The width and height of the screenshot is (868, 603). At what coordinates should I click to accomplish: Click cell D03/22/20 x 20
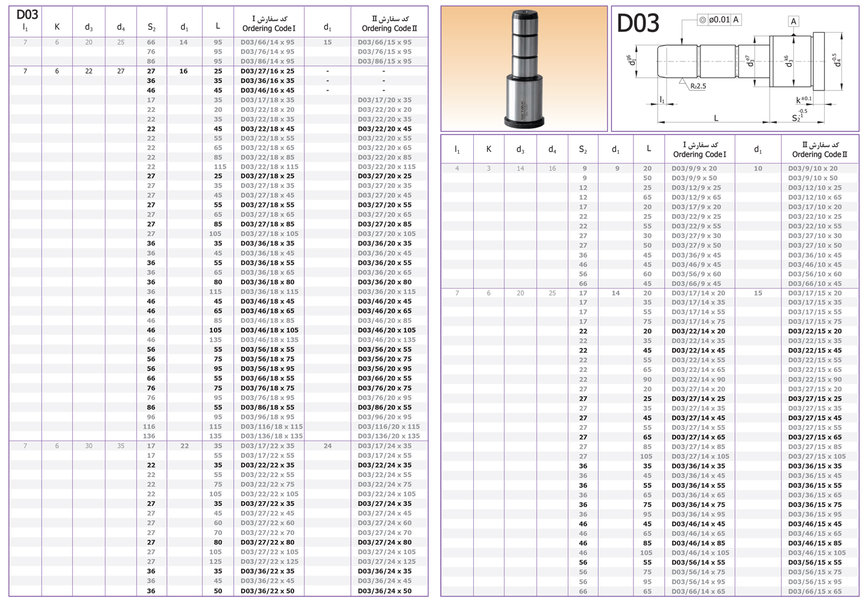385,110
